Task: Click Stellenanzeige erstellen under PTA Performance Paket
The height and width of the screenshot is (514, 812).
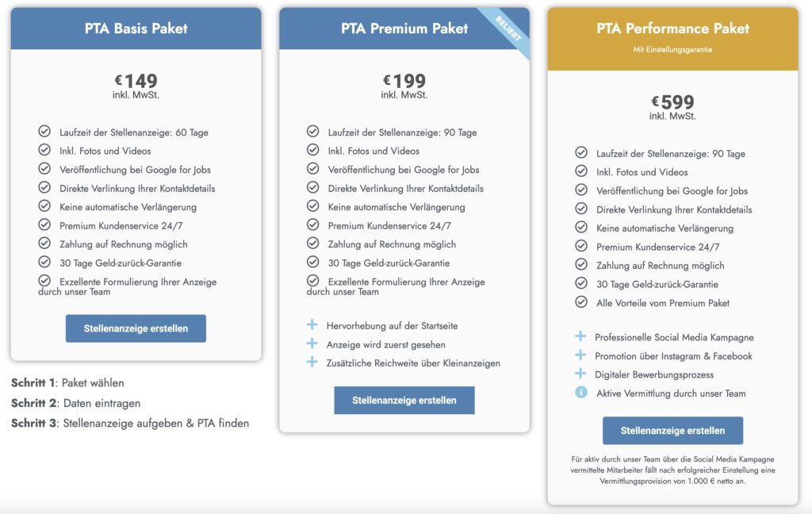Action: [x=672, y=431]
